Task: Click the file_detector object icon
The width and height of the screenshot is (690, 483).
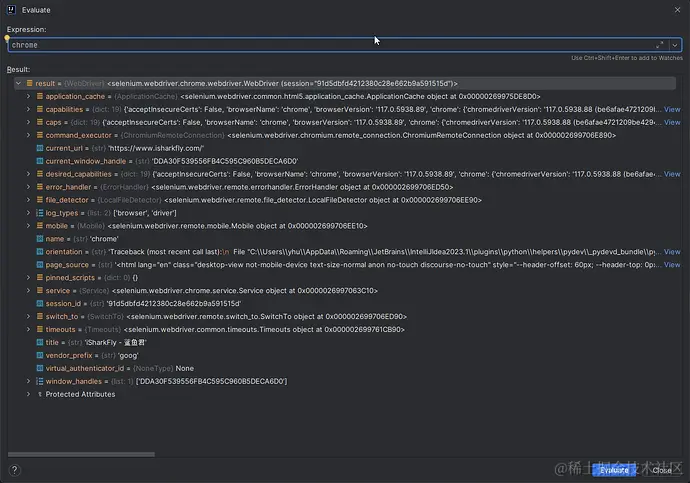Action: coord(40,200)
